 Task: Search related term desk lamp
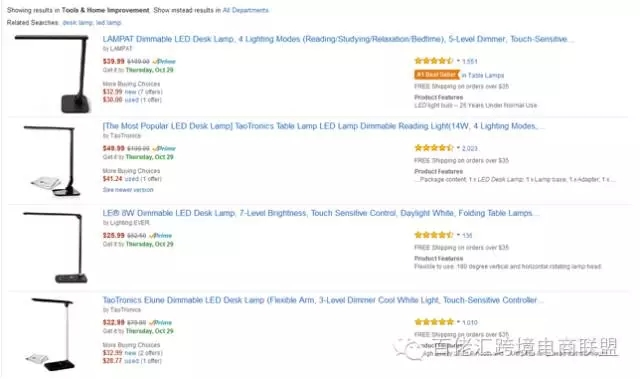[78, 22]
